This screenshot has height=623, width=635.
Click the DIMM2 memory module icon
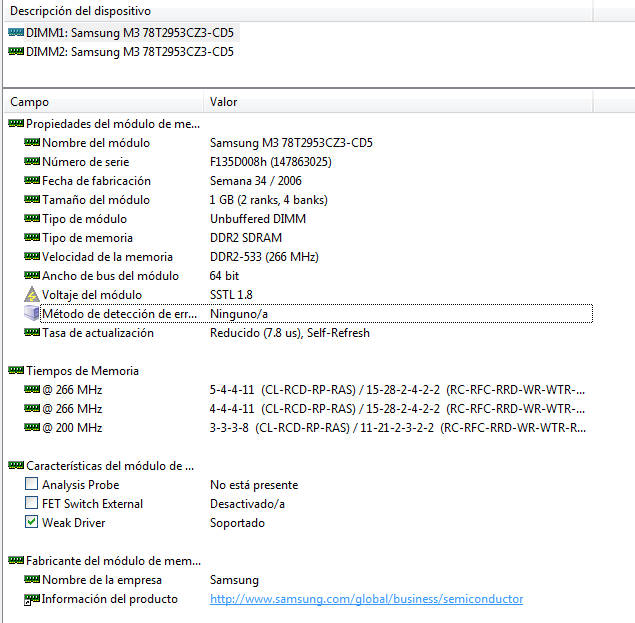(x=16, y=51)
